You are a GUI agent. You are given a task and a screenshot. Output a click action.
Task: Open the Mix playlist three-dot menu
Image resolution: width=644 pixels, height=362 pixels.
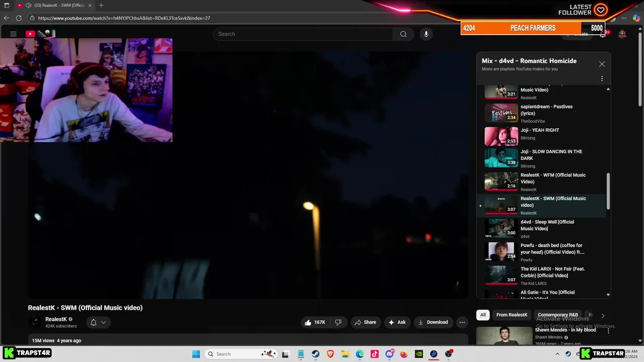click(602, 78)
